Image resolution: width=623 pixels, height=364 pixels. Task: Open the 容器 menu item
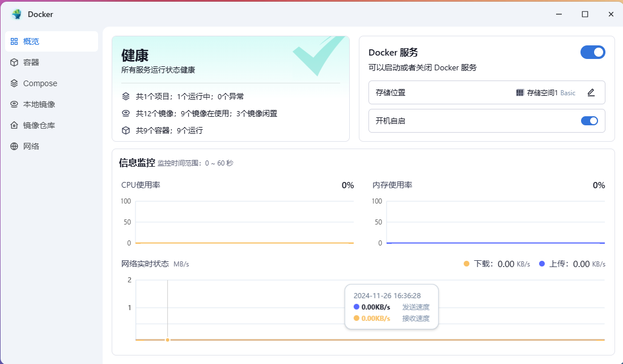tap(52, 62)
